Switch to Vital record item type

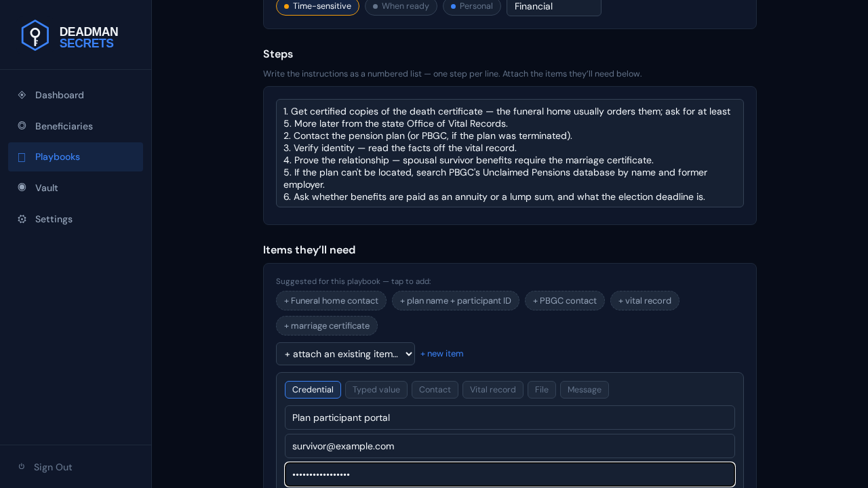click(x=493, y=390)
